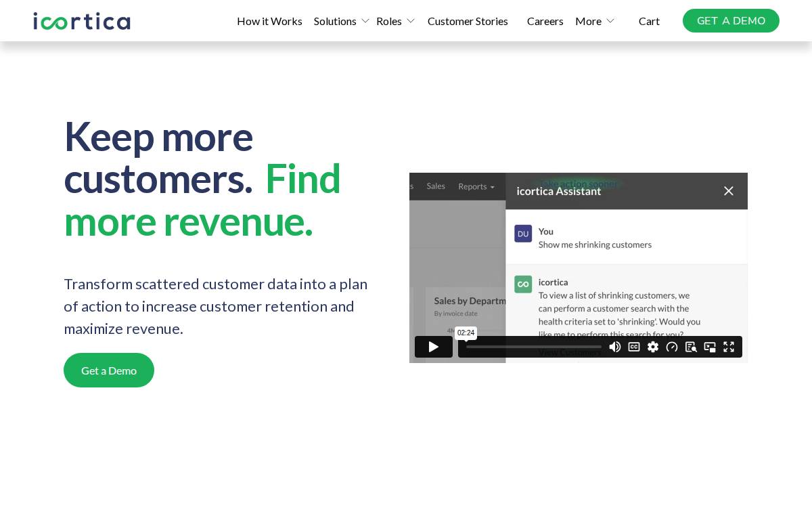This screenshot has height=508, width=812.
Task: Expand the More dropdown chevron
Action: tap(610, 21)
